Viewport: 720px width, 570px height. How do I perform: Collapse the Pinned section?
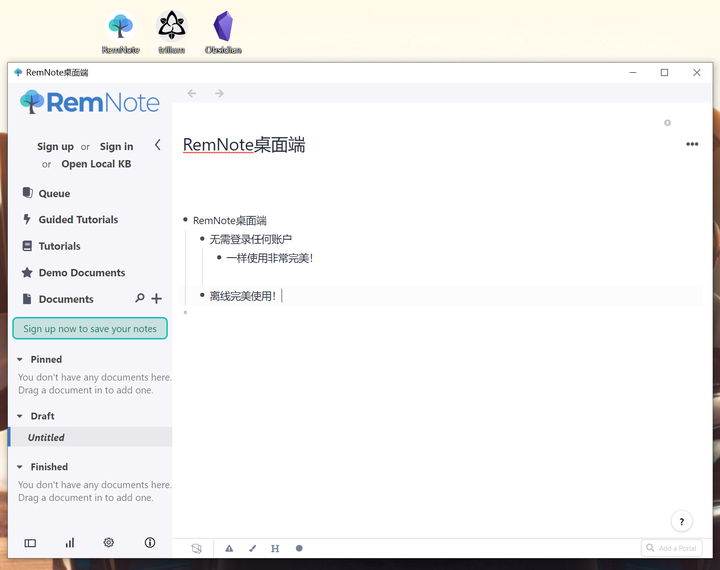(x=20, y=360)
